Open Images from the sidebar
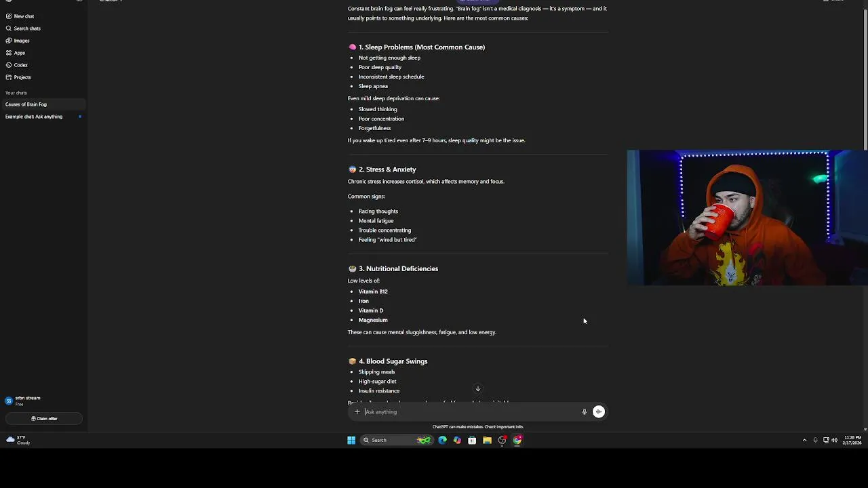This screenshot has width=868, height=488. click(x=18, y=41)
